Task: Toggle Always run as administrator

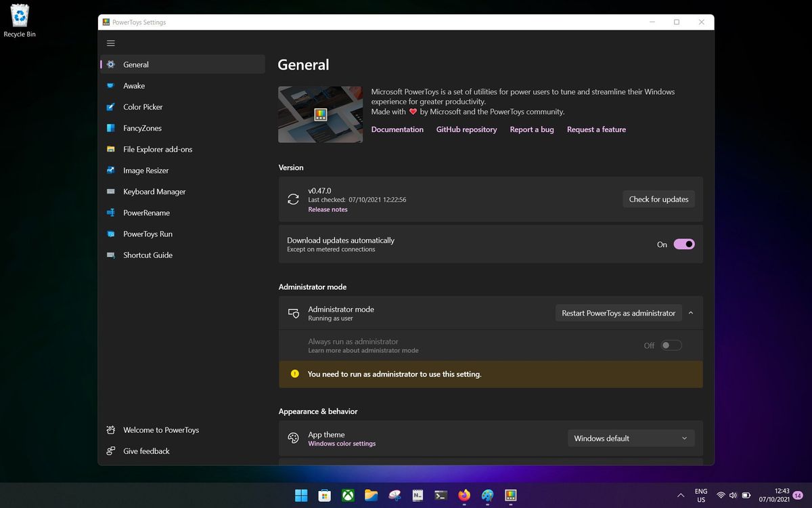Action: (671, 345)
